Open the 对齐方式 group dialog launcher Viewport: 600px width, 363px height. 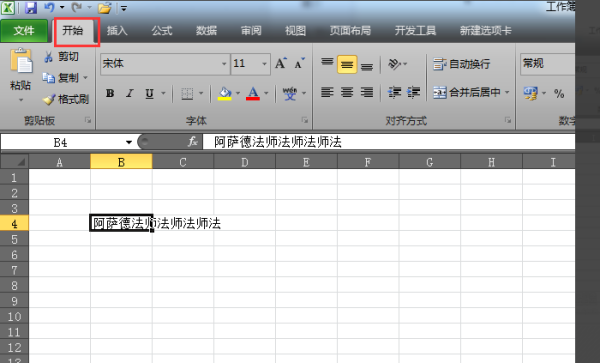[508, 120]
